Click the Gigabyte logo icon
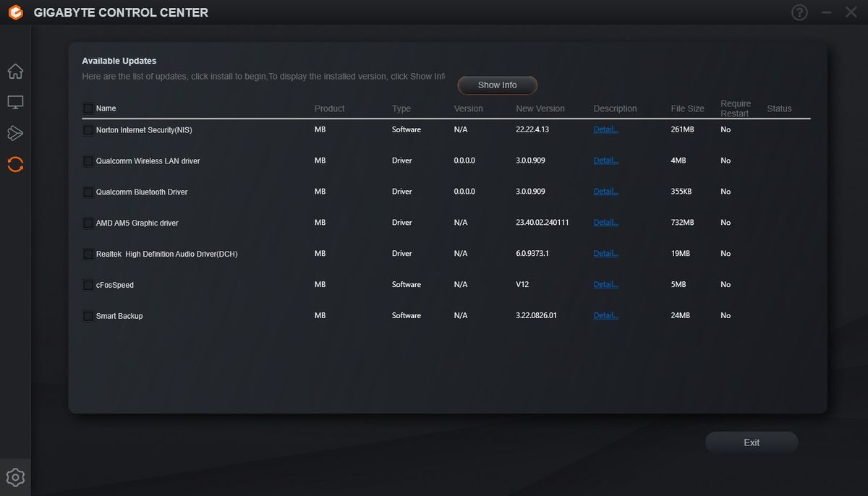Viewport: 868px width, 496px height. coord(15,12)
